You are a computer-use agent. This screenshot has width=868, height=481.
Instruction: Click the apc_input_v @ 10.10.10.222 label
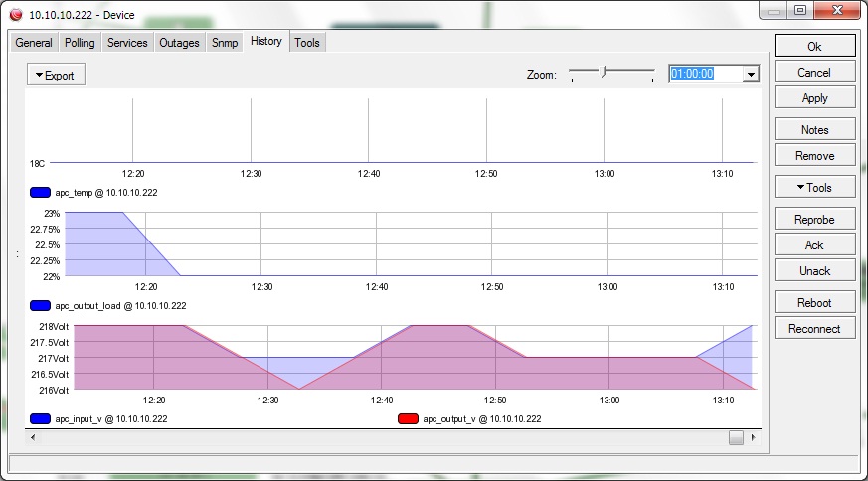[x=111, y=419]
